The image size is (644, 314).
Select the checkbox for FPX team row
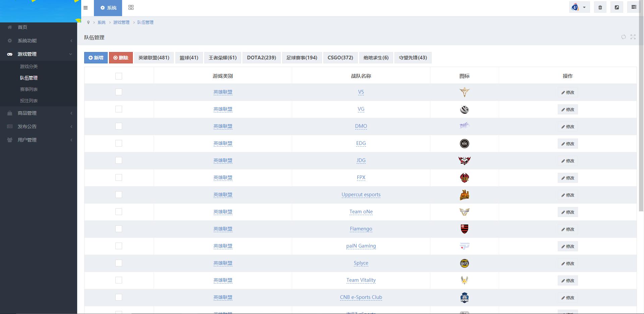tap(119, 177)
